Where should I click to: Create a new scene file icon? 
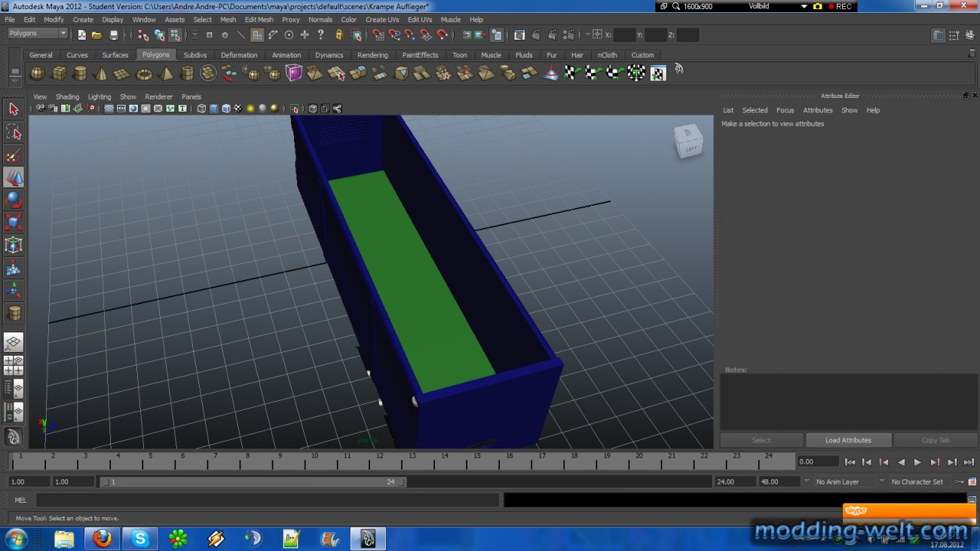(81, 35)
